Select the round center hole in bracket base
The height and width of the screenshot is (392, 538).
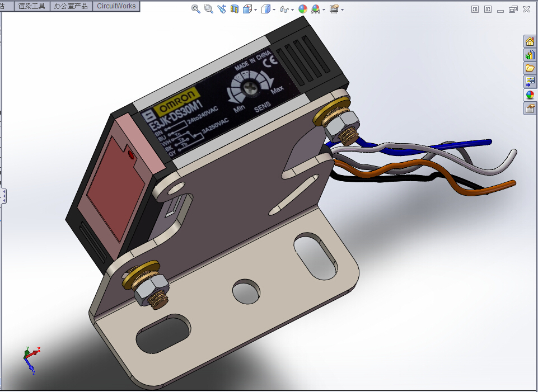(246, 291)
